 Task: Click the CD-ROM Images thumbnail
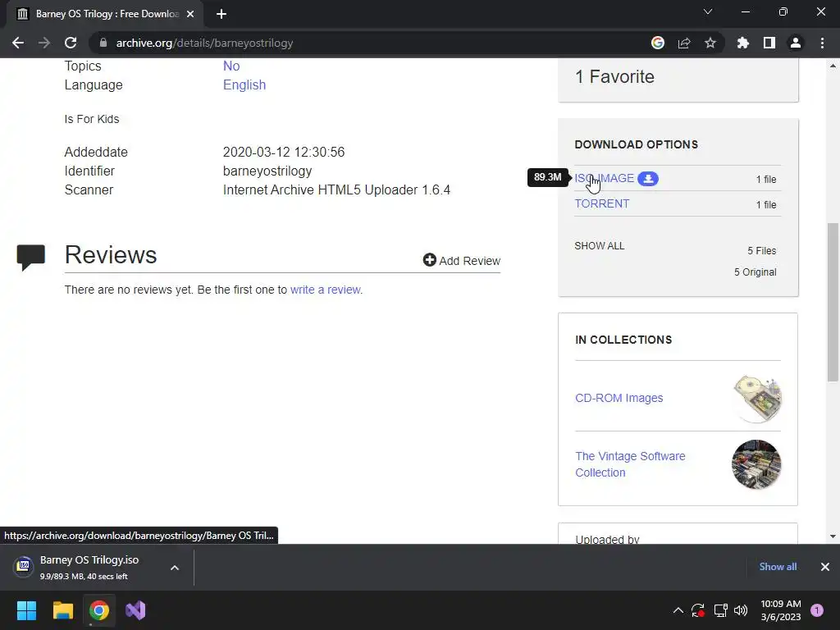tap(757, 398)
